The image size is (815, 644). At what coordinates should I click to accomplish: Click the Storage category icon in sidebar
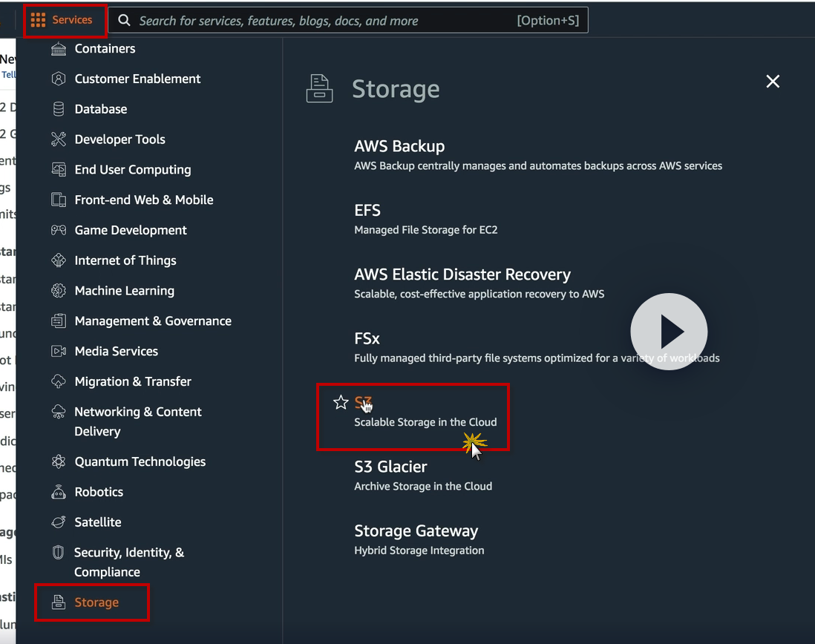59,602
